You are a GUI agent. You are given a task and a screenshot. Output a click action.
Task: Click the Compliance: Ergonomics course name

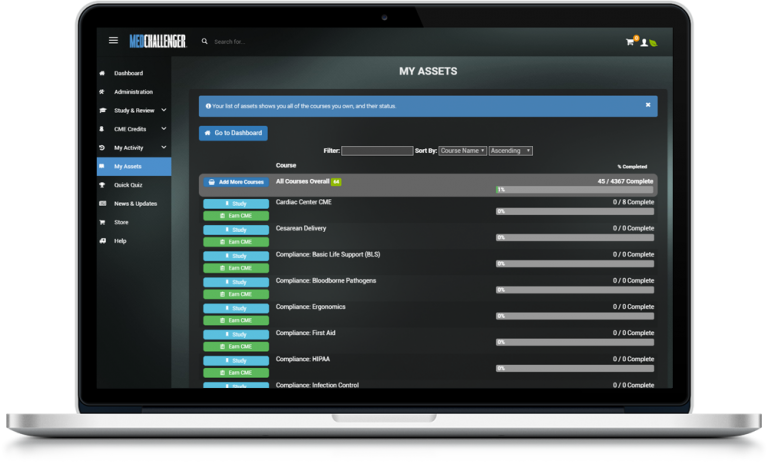[x=311, y=307]
